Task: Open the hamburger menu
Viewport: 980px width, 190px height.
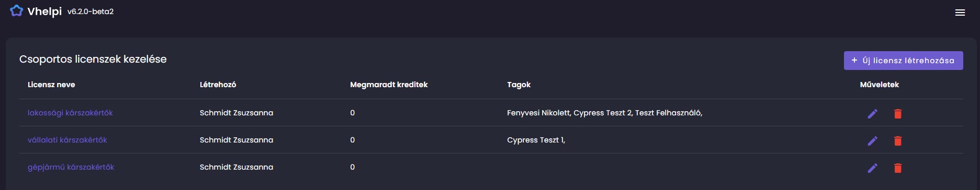Action: point(960,13)
